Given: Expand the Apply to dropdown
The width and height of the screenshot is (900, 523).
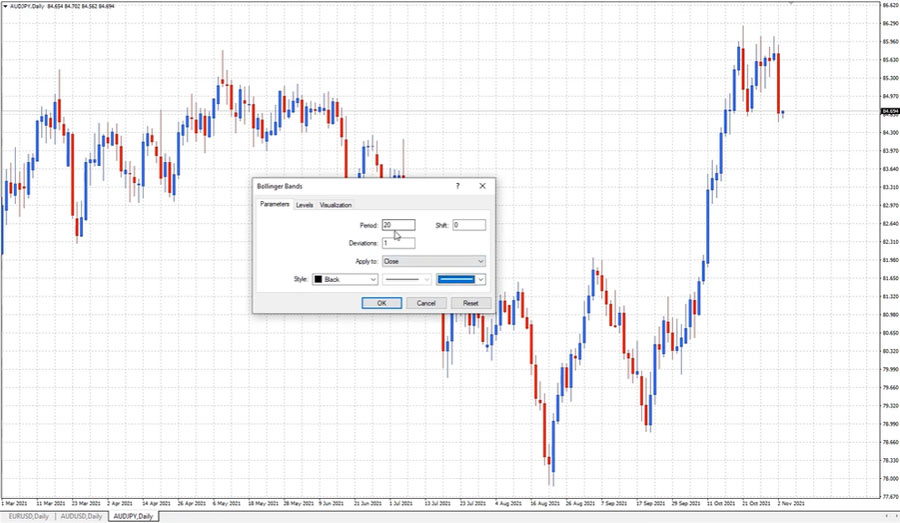Looking at the screenshot, I should pos(433,261).
